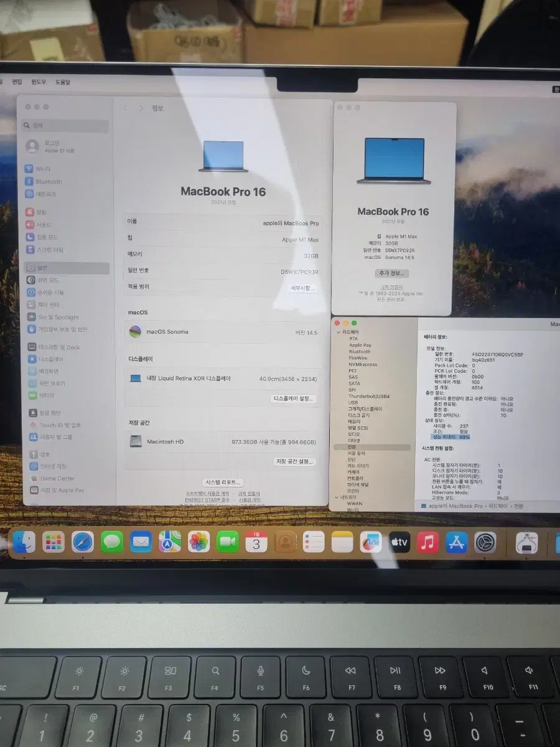560x747 pixels.
Task: Click the 세부사항... button
Action: [302, 288]
